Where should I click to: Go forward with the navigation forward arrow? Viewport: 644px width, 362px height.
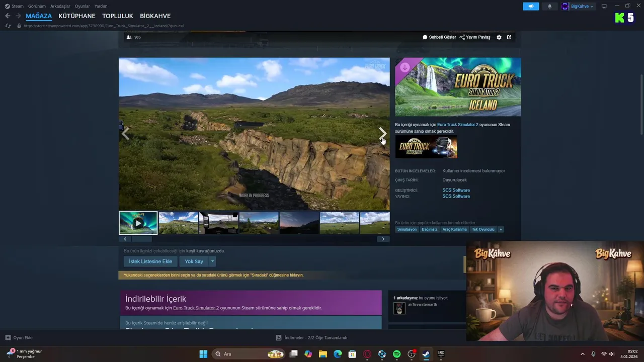[18, 16]
